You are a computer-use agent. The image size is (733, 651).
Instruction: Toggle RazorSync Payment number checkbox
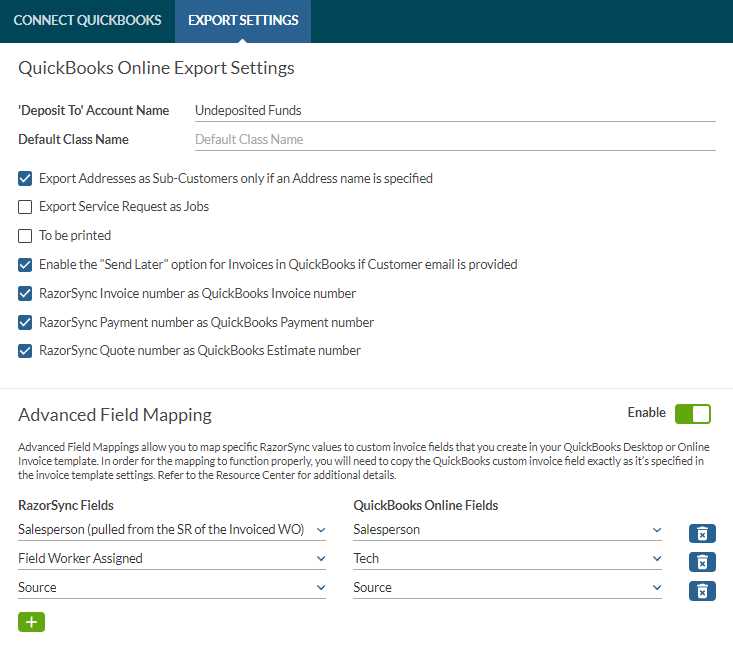tap(25, 322)
